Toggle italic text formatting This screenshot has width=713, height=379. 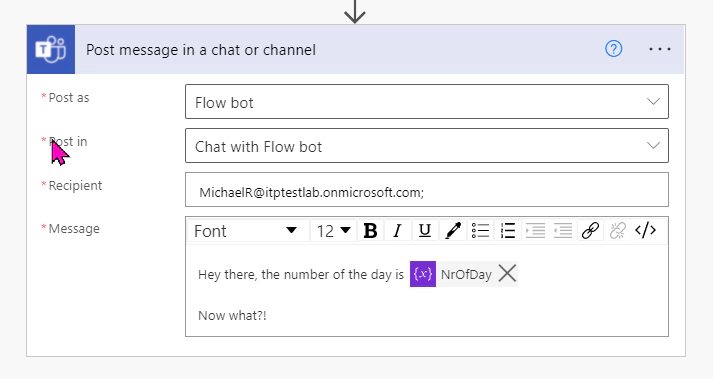coord(397,231)
